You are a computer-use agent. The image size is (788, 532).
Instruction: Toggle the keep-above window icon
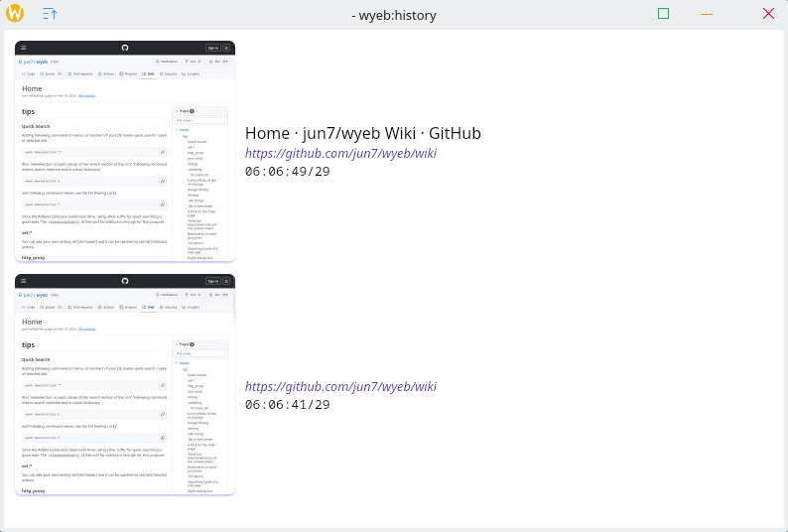[50, 14]
